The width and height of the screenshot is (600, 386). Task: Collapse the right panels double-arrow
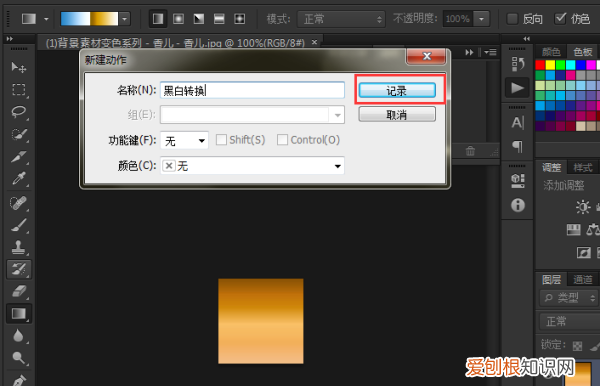coord(527,39)
